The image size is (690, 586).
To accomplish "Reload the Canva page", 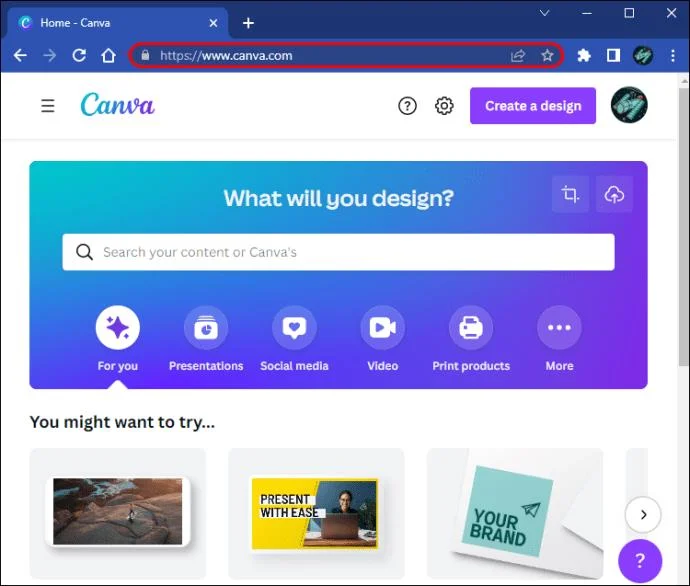I will pos(79,55).
